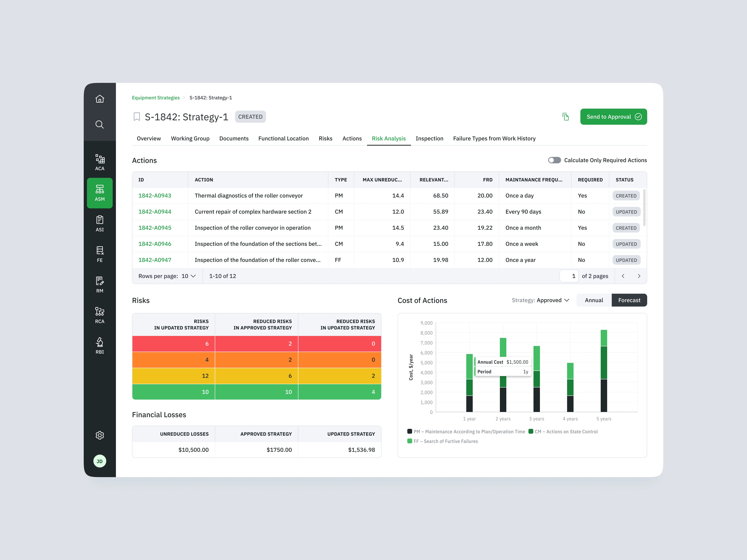747x560 pixels.
Task: Click Send to Approval button
Action: click(x=614, y=117)
